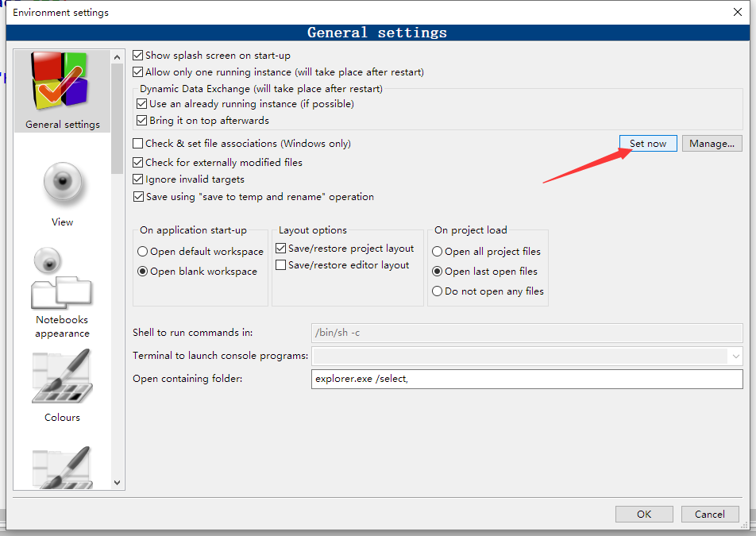
Task: Select 'Open default workspace' on start-up
Action: (x=143, y=251)
